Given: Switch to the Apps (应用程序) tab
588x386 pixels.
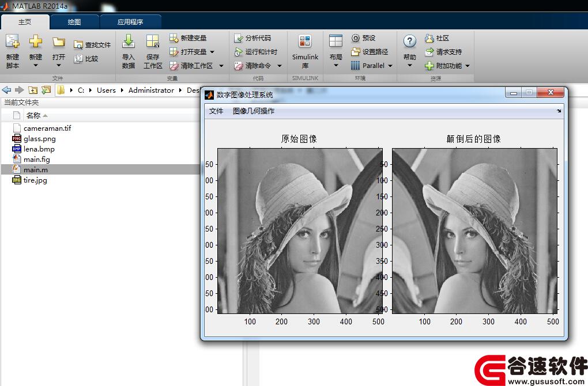Looking at the screenshot, I should pos(130,22).
